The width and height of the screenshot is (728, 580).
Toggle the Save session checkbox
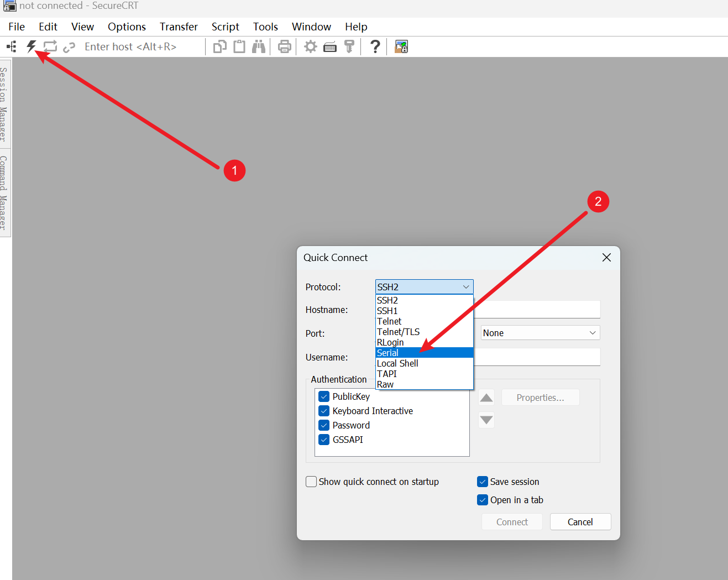[x=483, y=482]
